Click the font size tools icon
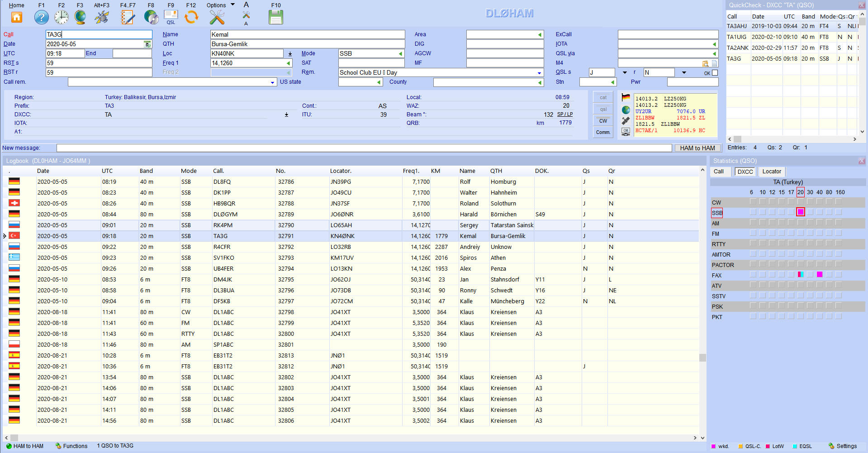This screenshot has width=868, height=453. pos(246,15)
